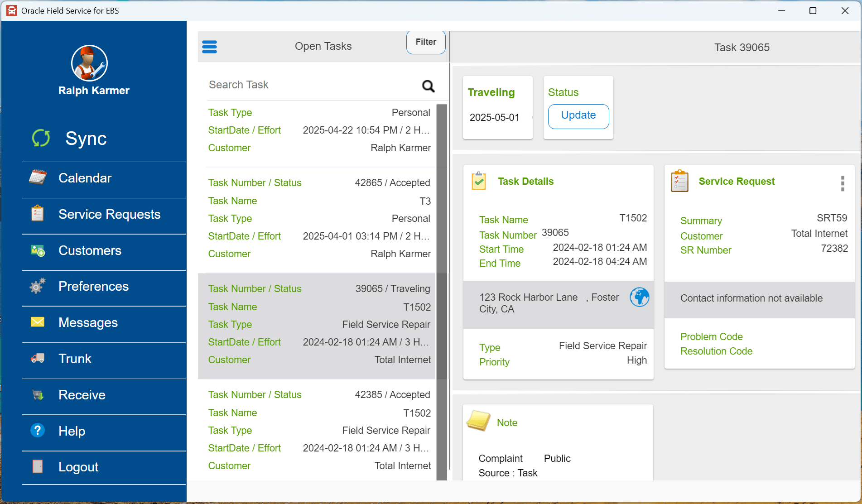
Task: Click the summary value SRT59
Action: (x=832, y=218)
